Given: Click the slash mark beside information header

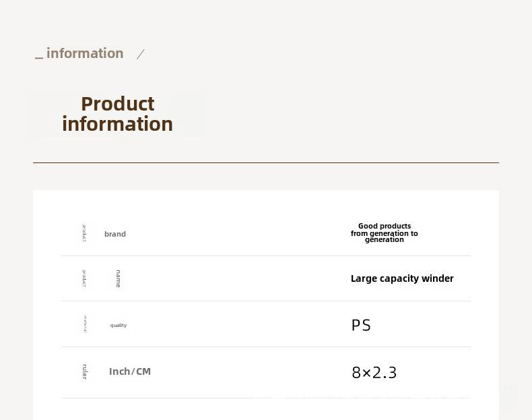Looking at the screenshot, I should tap(141, 54).
